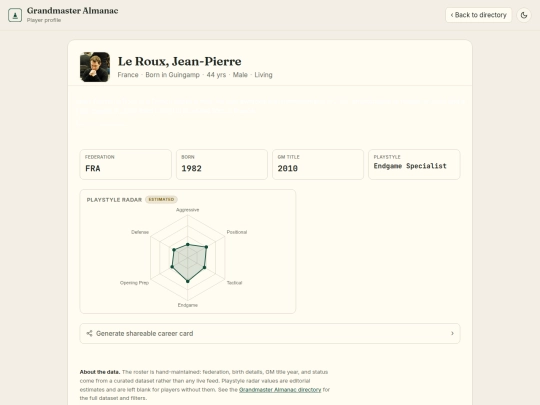Select the Born 1982 card
Viewport: 540px width, 405px height.
coord(222,164)
